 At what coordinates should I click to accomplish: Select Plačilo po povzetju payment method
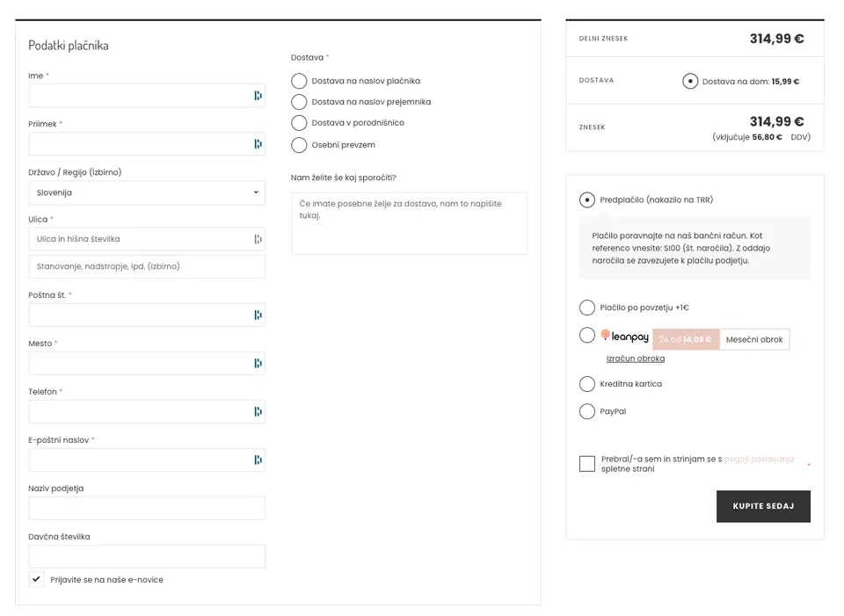pyautogui.click(x=587, y=308)
